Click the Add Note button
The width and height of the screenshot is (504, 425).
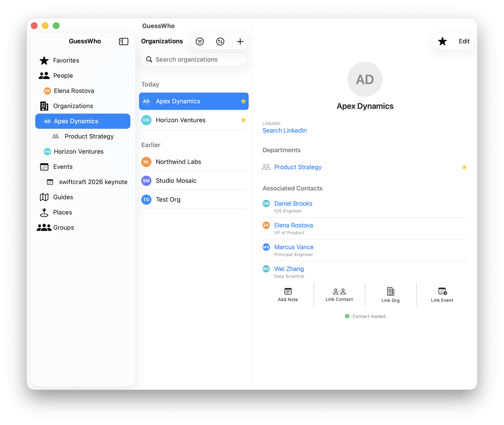coord(288,295)
